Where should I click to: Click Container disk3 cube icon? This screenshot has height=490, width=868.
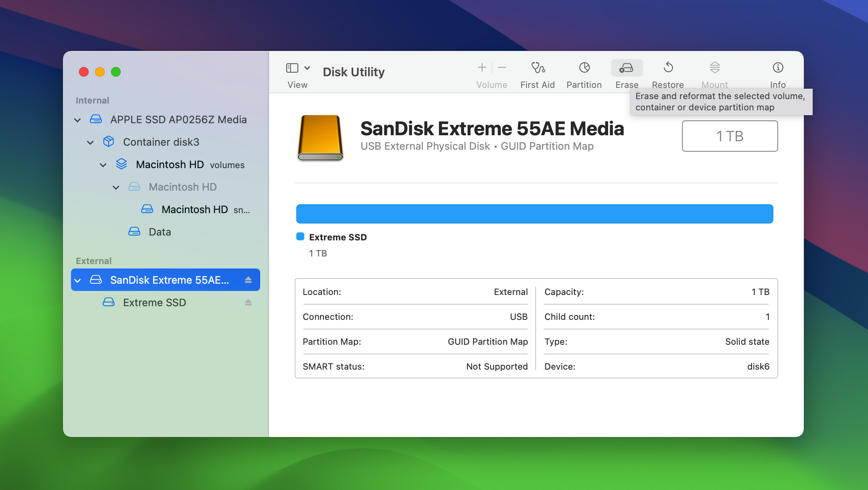[109, 142]
